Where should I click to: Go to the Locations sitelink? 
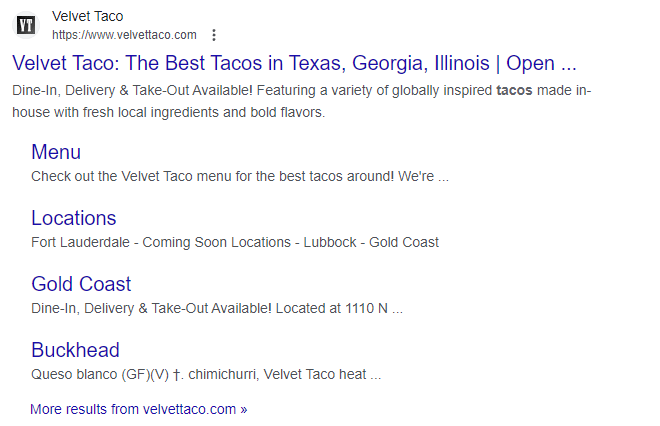[73, 218]
